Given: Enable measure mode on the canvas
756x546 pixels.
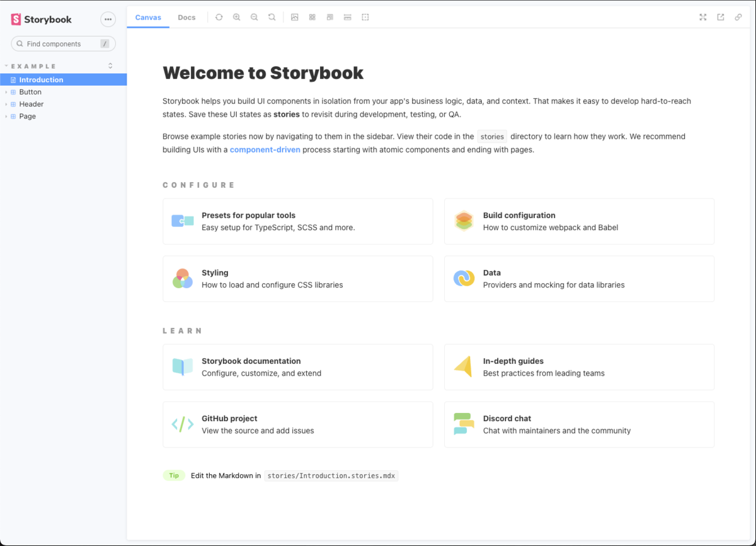Looking at the screenshot, I should 347,17.
